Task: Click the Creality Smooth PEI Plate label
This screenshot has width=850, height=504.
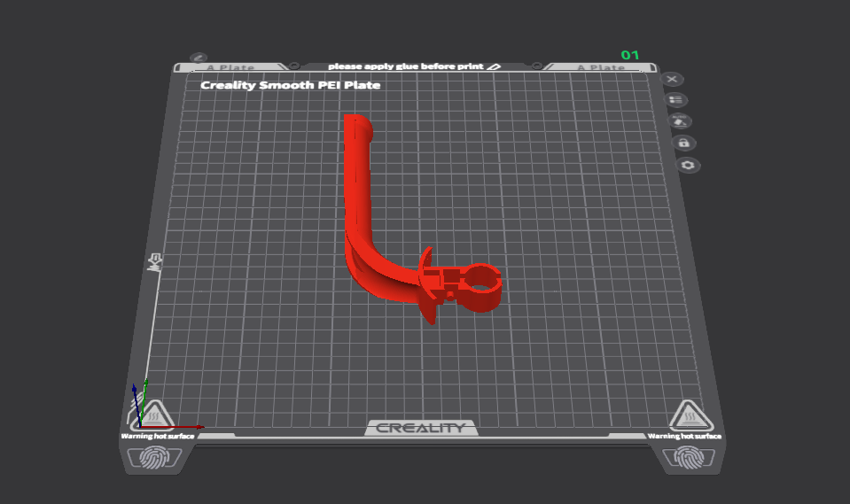Action: click(x=291, y=85)
